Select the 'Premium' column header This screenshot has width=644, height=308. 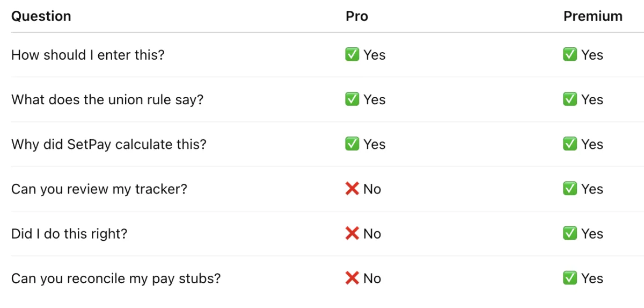[x=592, y=16]
